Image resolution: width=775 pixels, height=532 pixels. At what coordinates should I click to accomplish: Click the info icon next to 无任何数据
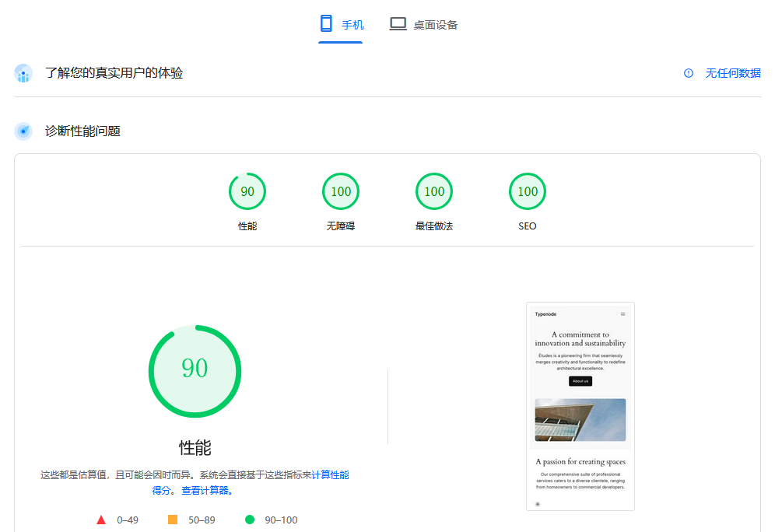[x=688, y=73]
